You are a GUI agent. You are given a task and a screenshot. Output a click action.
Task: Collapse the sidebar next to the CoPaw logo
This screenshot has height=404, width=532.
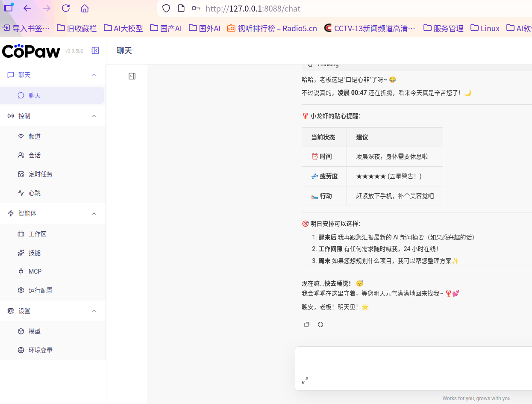click(95, 50)
